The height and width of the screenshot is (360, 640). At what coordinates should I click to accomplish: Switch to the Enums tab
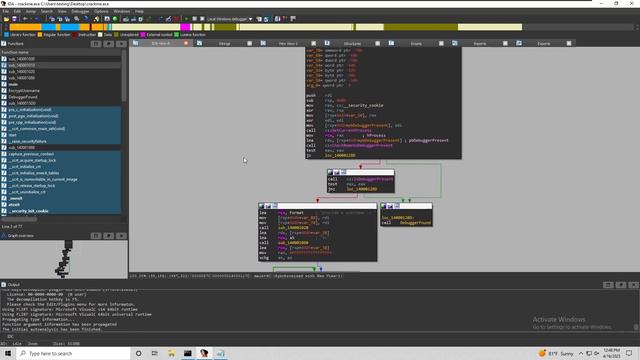[416, 43]
